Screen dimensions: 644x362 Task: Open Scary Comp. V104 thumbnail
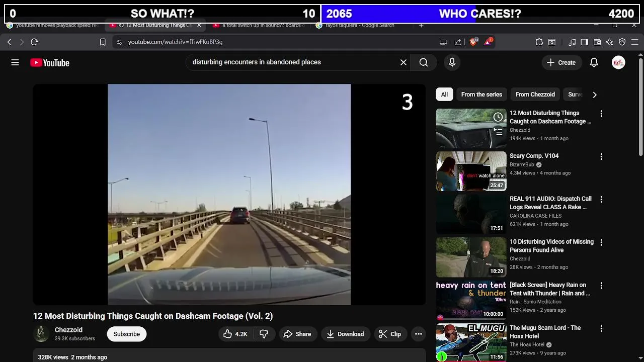471,171
